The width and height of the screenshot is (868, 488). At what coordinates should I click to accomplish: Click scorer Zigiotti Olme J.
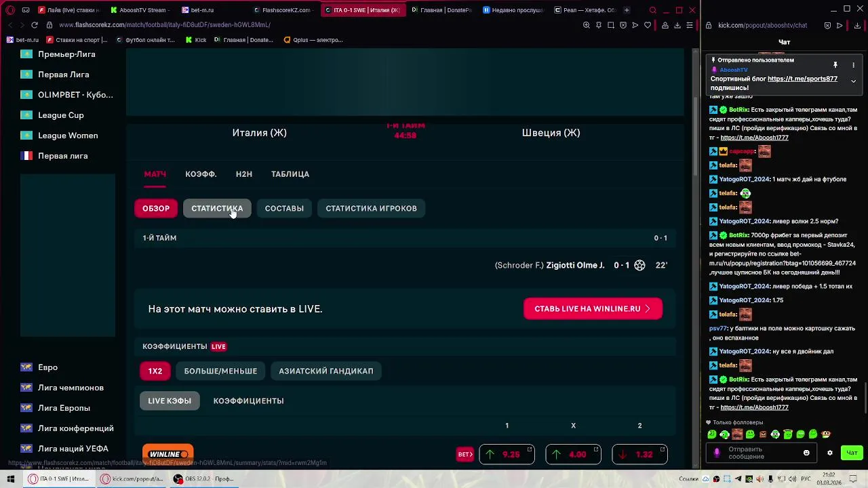[x=575, y=265]
